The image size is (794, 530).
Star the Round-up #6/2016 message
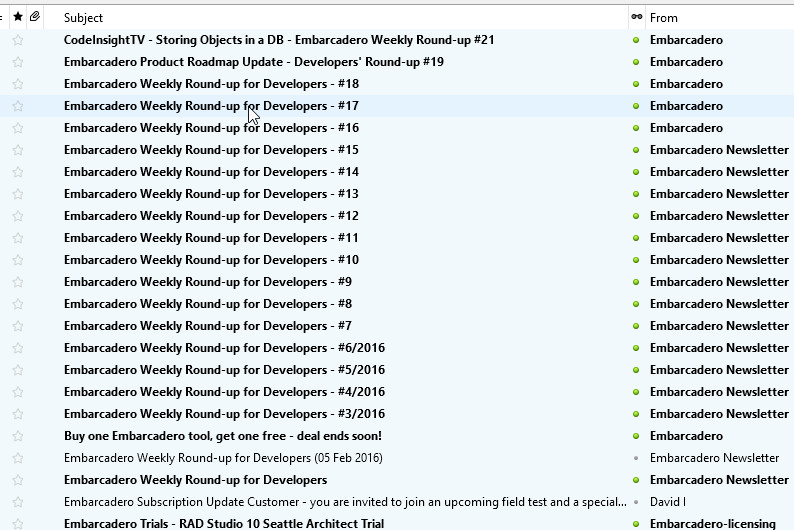18,348
